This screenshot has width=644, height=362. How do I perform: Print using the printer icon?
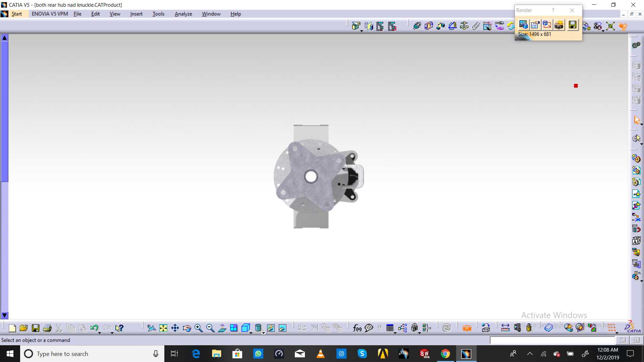(x=47, y=328)
